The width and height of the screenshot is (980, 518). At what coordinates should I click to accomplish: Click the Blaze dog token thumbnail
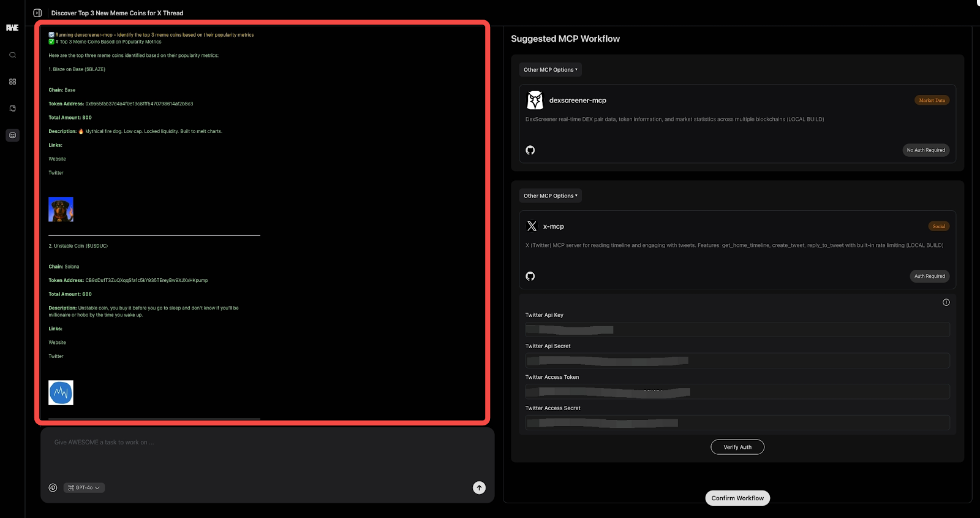point(61,210)
